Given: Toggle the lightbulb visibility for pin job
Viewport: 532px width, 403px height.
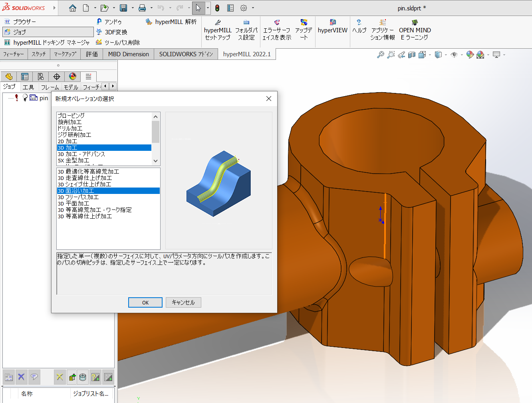Looking at the screenshot, I should (x=25, y=98).
